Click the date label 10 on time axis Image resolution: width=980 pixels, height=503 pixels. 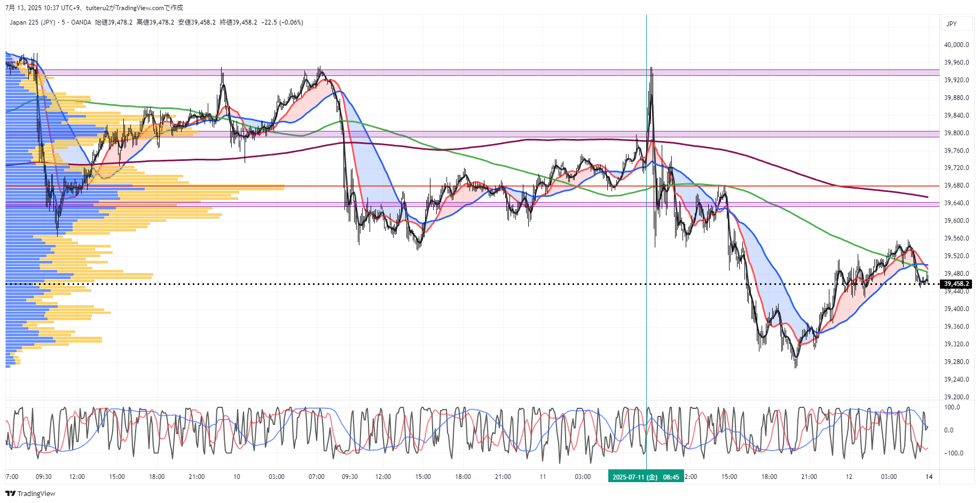(x=237, y=477)
